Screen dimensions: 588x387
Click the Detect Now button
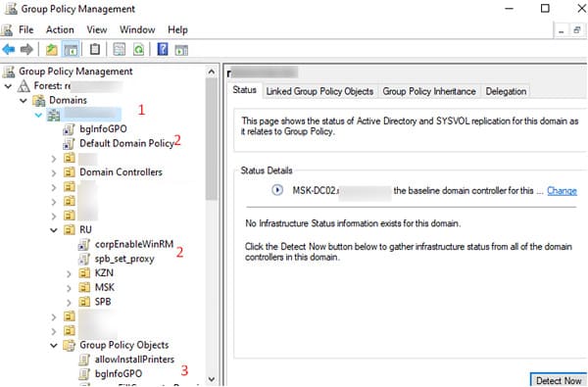[559, 379]
